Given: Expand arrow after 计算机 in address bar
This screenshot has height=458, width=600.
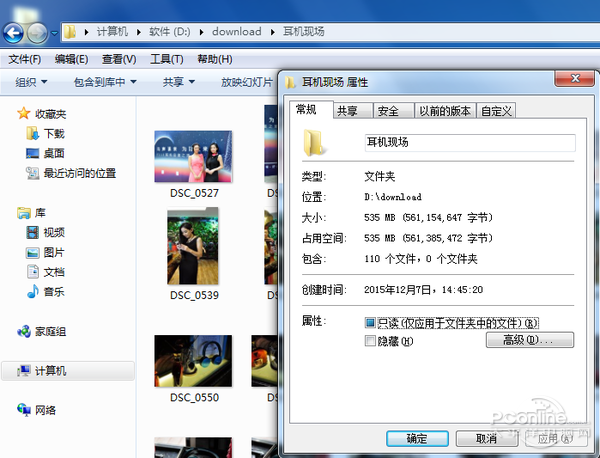Looking at the screenshot, I should [139, 32].
